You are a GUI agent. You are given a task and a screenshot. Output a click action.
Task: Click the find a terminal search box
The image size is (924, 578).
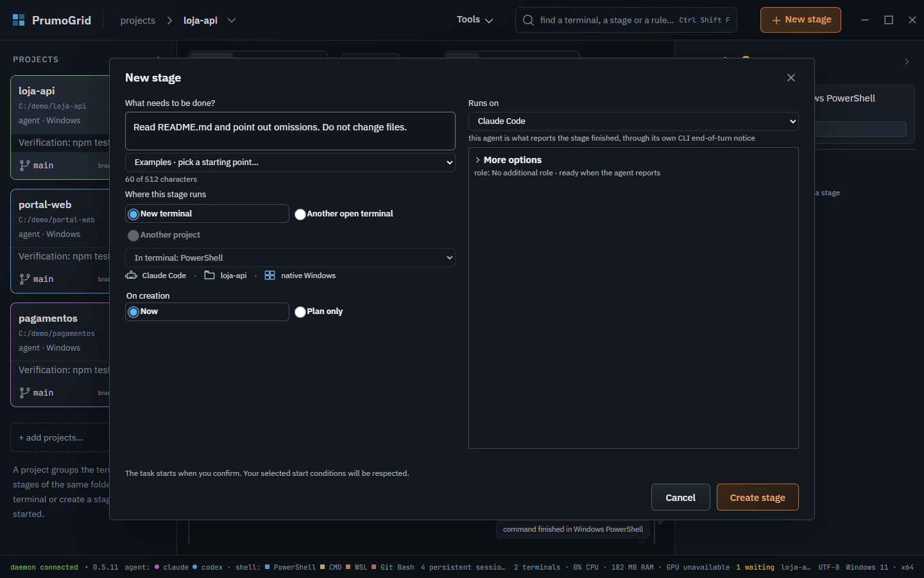coord(626,20)
